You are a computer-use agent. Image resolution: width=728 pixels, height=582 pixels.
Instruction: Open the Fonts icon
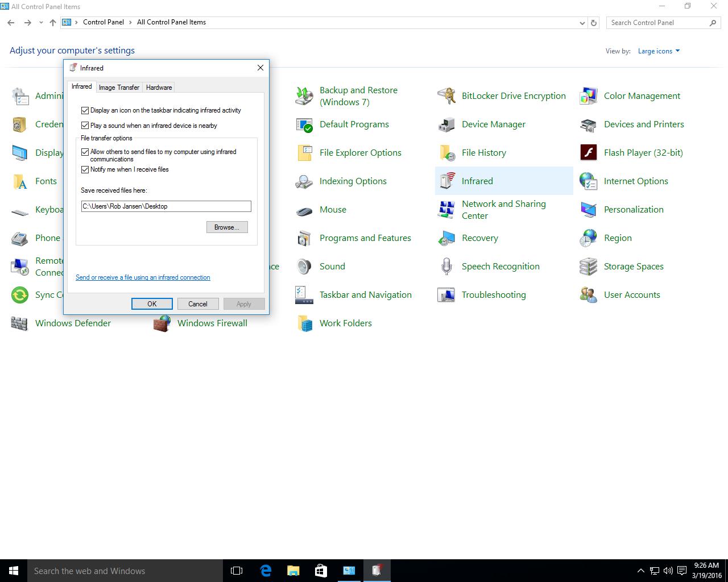tap(20, 181)
